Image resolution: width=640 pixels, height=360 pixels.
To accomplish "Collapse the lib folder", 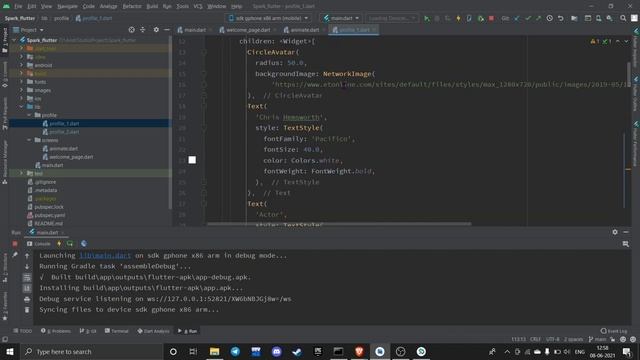I will pyautogui.click(x=22, y=107).
